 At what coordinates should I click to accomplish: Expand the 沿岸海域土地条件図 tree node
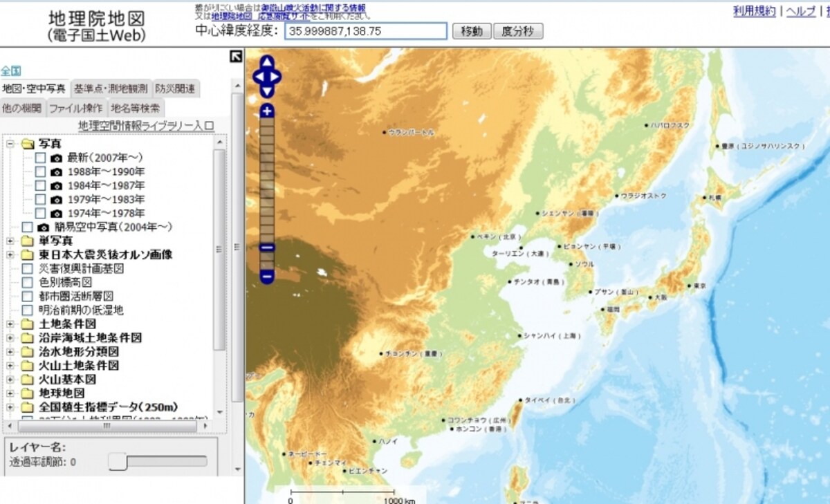10,338
